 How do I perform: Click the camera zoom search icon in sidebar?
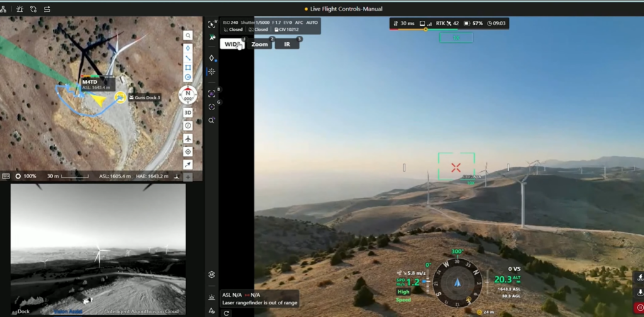point(212,120)
